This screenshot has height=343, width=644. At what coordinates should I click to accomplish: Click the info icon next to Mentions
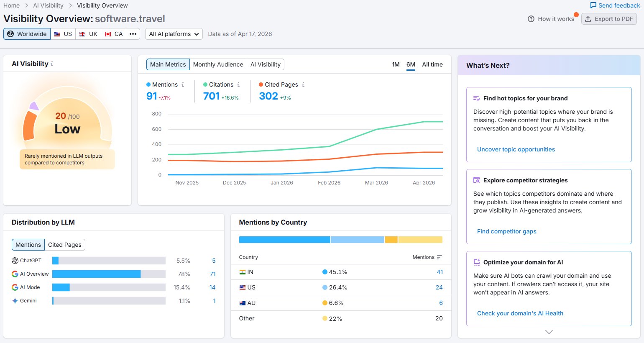[x=183, y=84]
